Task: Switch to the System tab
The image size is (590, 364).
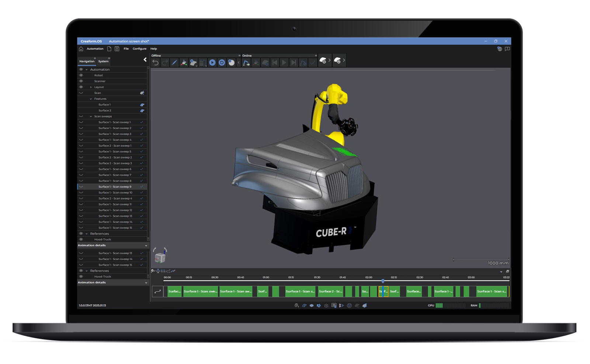Action: (103, 61)
